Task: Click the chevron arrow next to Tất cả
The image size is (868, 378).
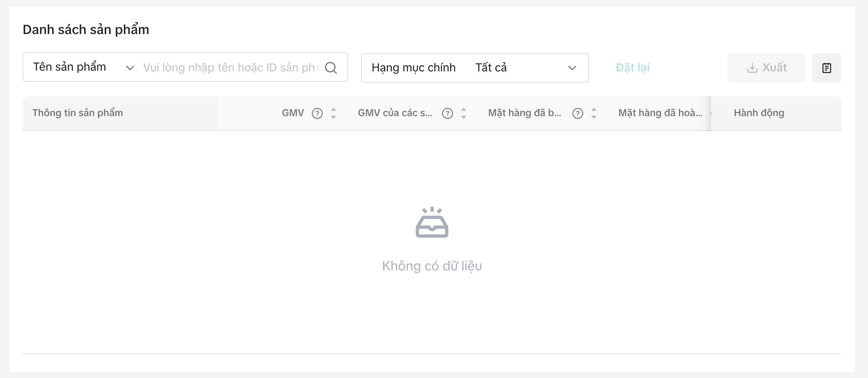Action: (572, 68)
